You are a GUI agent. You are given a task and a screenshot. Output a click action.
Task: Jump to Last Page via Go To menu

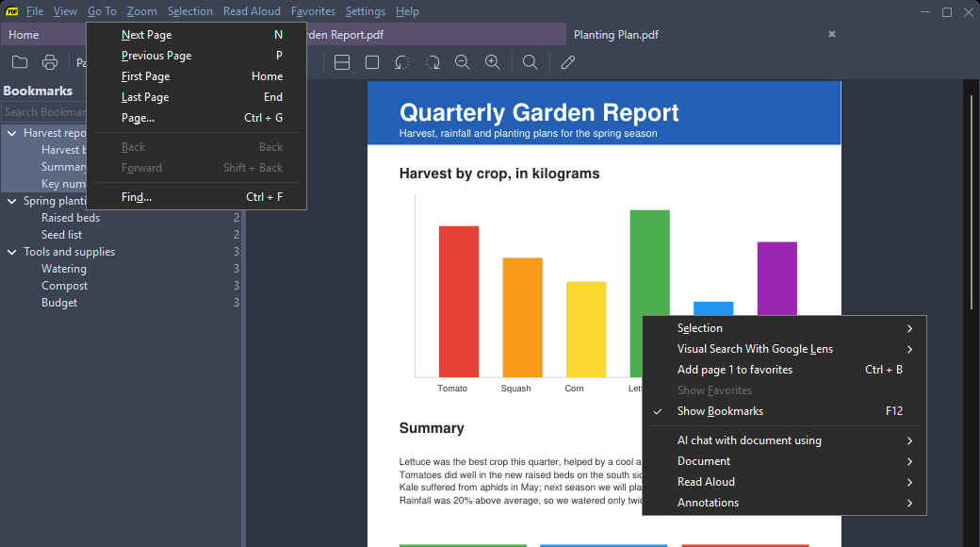(x=196, y=96)
